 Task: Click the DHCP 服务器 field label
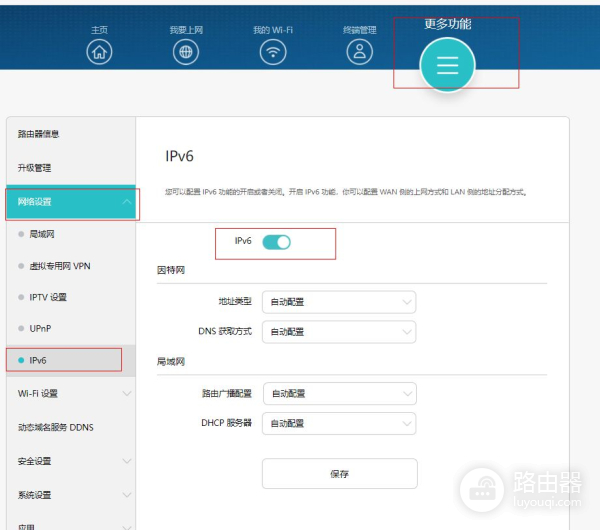(x=227, y=423)
